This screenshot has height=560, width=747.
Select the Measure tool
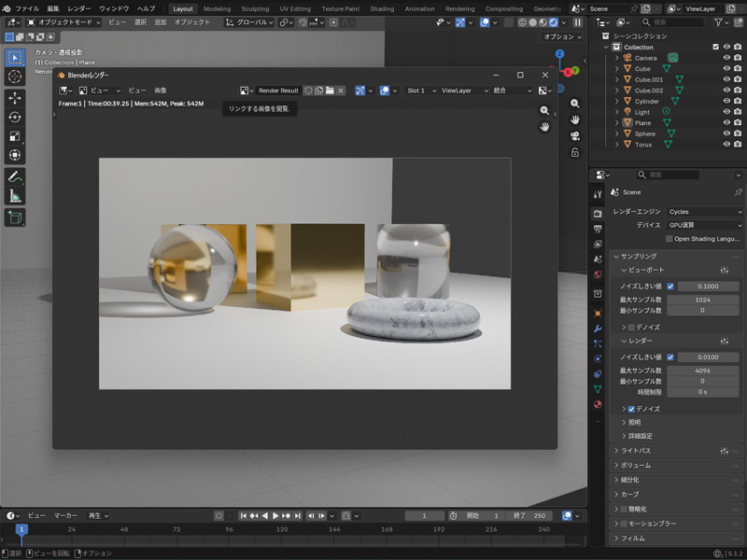click(15, 196)
